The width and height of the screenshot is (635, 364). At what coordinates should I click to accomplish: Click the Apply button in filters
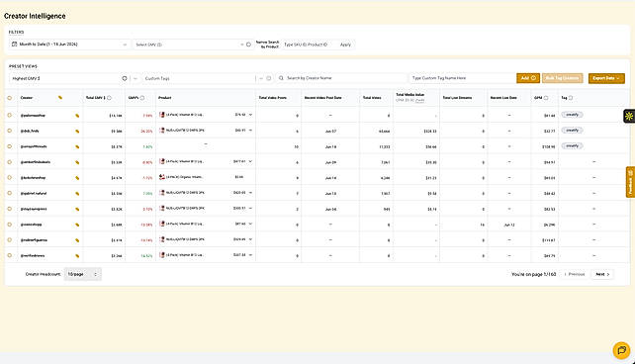coord(345,45)
